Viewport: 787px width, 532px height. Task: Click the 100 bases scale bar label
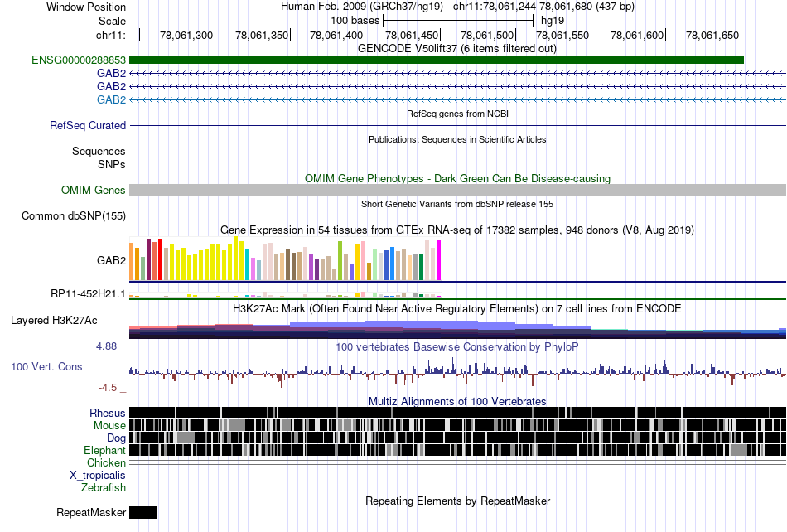pos(355,21)
